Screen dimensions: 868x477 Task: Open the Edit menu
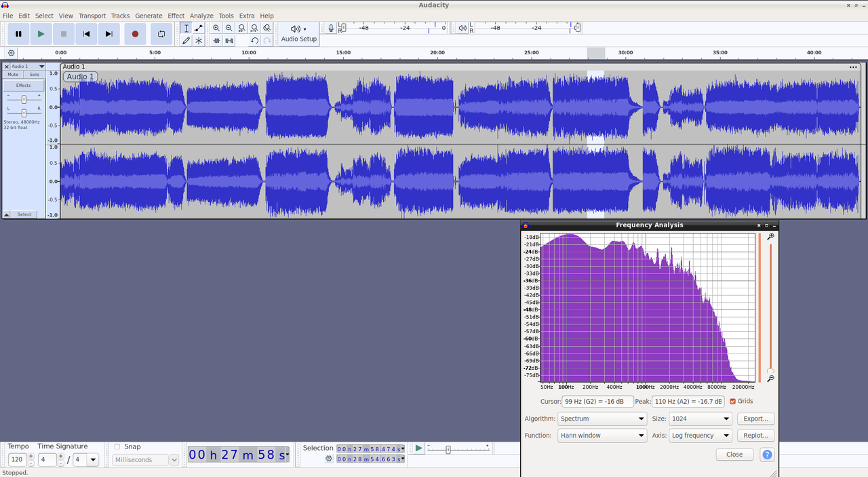click(x=24, y=16)
